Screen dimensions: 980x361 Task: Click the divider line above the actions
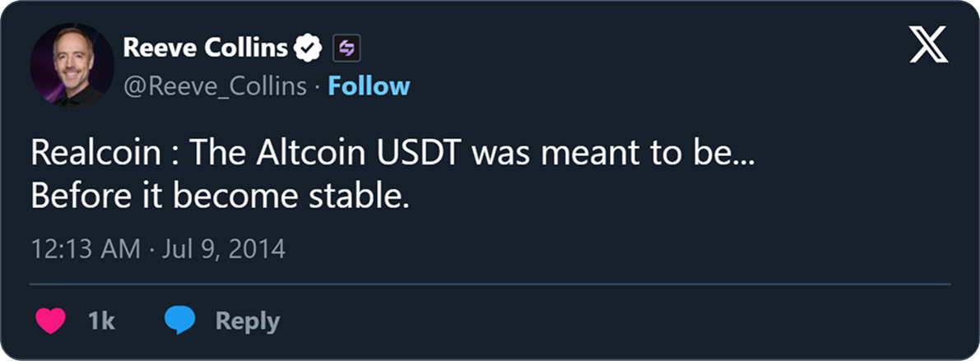490,285
